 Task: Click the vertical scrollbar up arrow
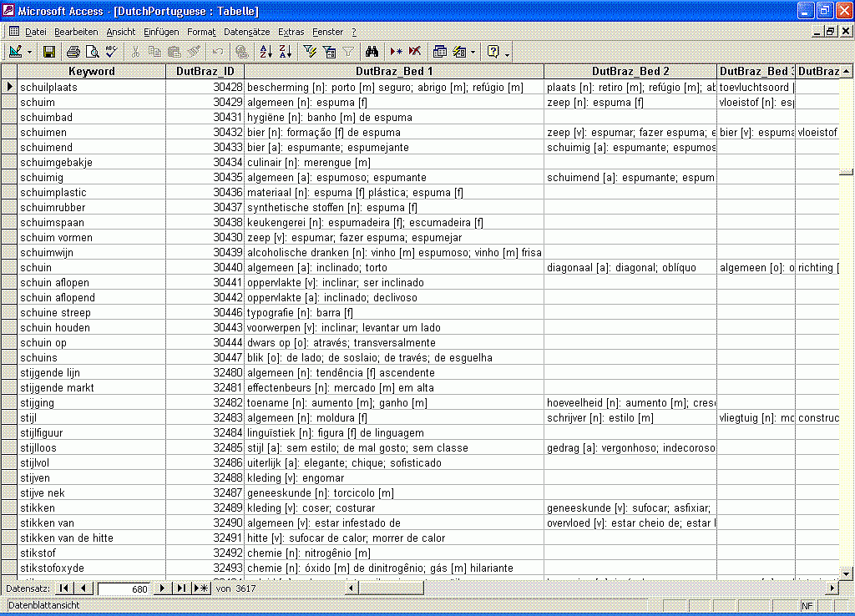click(847, 71)
